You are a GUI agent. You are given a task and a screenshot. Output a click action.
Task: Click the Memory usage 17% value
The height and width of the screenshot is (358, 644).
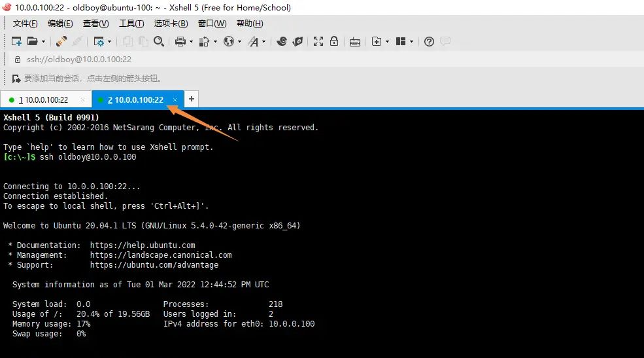click(84, 324)
